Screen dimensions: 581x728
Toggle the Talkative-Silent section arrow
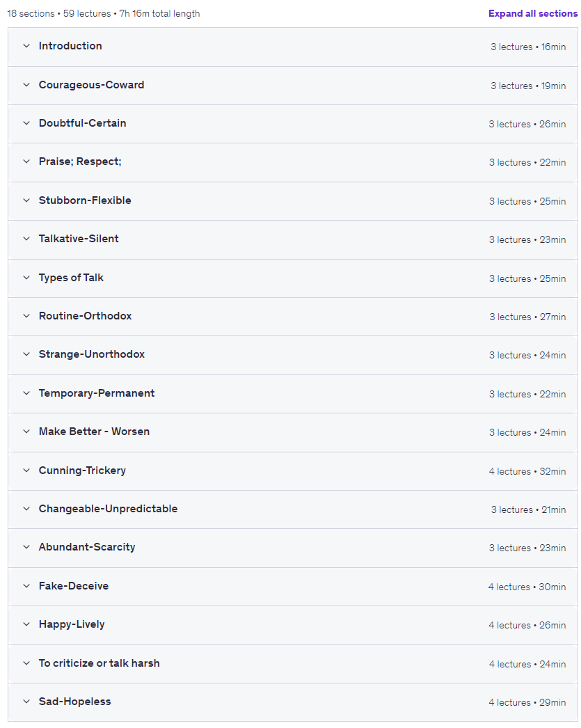pyautogui.click(x=26, y=239)
